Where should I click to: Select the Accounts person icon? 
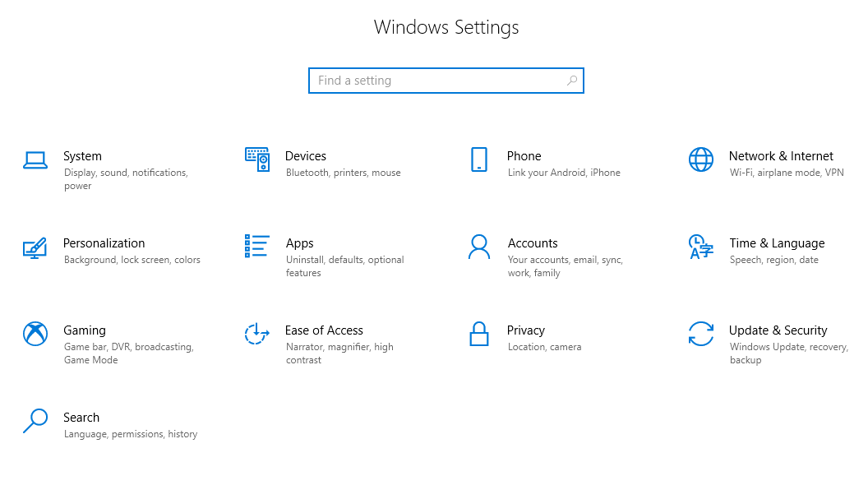[479, 247]
